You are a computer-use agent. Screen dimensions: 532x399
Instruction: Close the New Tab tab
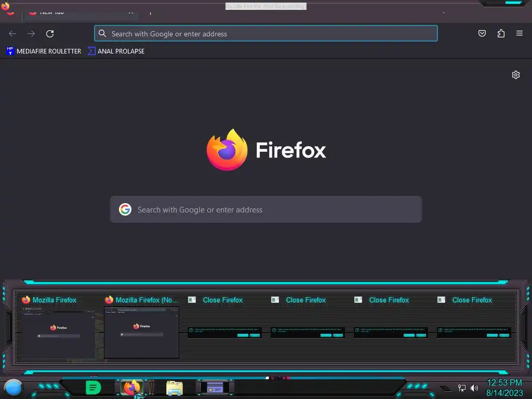click(130, 13)
